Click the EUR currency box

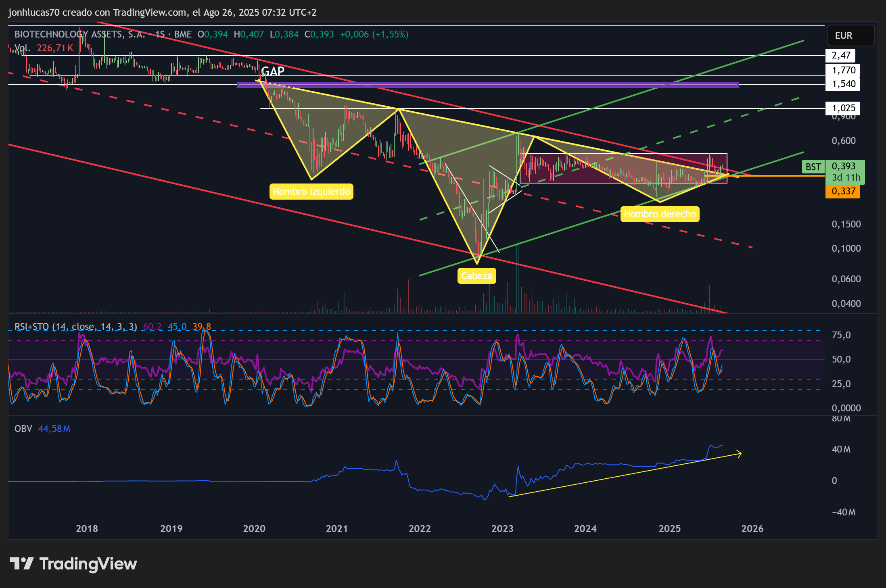click(851, 35)
